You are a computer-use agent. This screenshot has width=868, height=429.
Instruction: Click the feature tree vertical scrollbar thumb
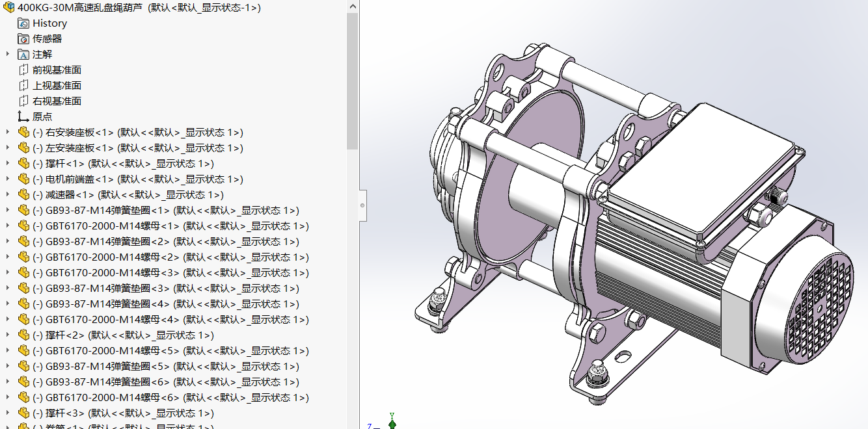click(x=352, y=81)
